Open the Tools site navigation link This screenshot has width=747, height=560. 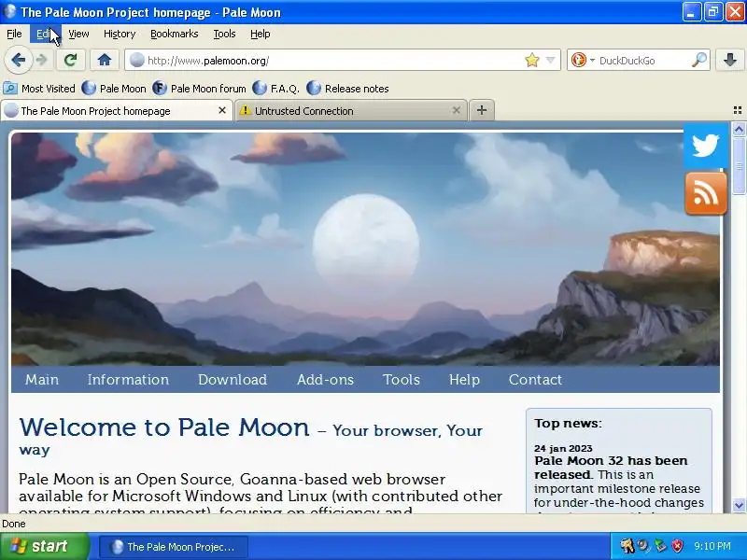pos(402,380)
